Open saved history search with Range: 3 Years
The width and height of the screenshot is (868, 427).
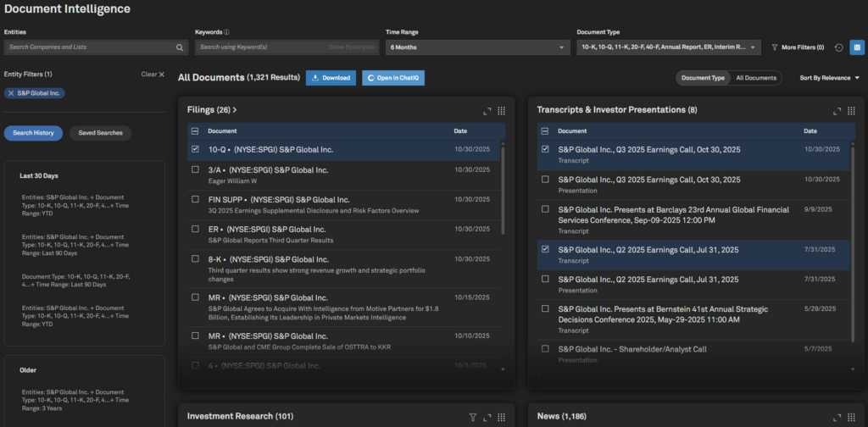(75, 400)
